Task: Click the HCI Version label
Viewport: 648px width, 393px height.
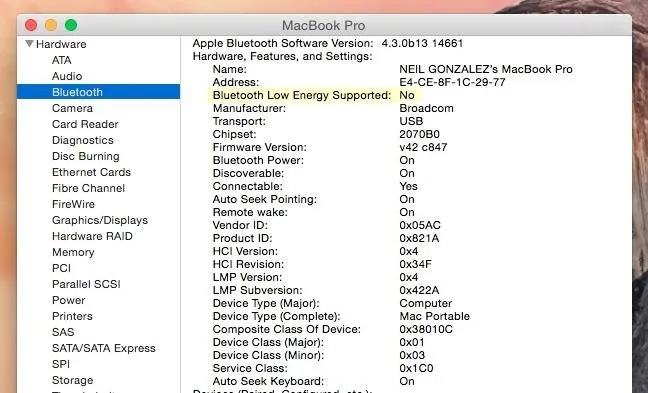Action: coord(245,251)
